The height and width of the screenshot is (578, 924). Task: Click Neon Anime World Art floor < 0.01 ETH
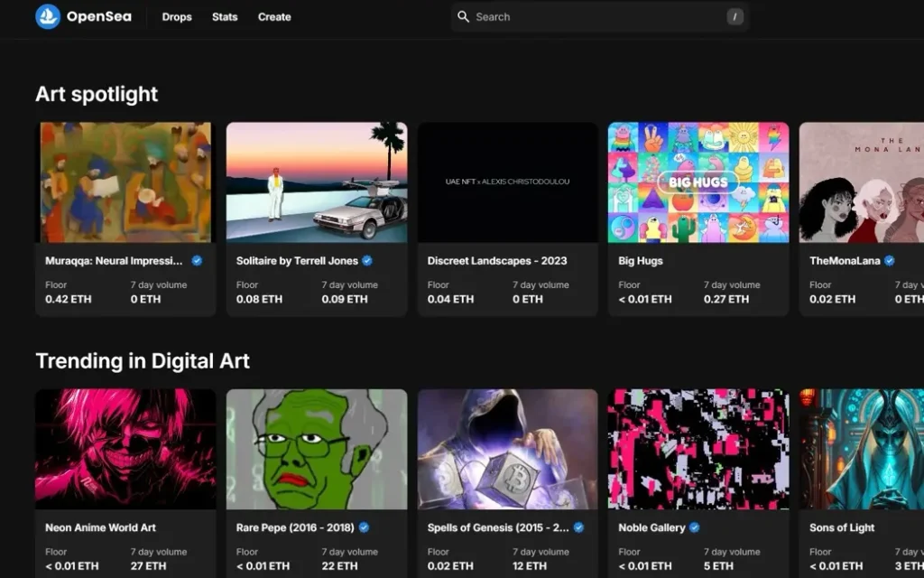pyautogui.click(x=72, y=566)
